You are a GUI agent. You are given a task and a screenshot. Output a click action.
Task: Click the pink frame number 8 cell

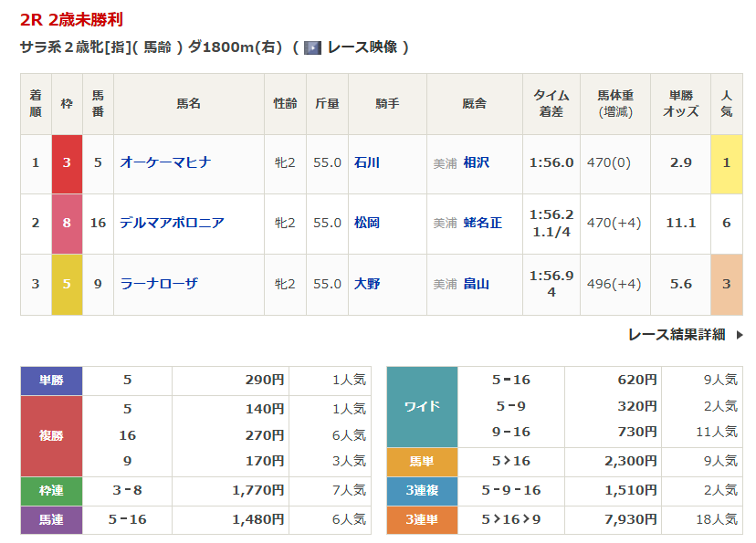tap(67, 224)
